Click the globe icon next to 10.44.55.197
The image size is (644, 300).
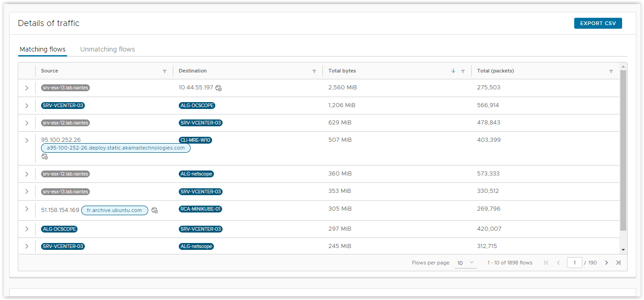[218, 88]
